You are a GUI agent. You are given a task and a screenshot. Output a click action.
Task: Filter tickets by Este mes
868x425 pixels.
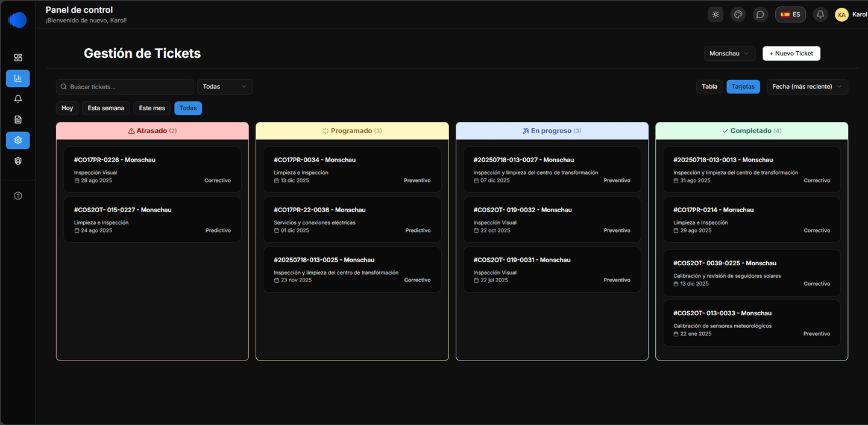point(152,109)
